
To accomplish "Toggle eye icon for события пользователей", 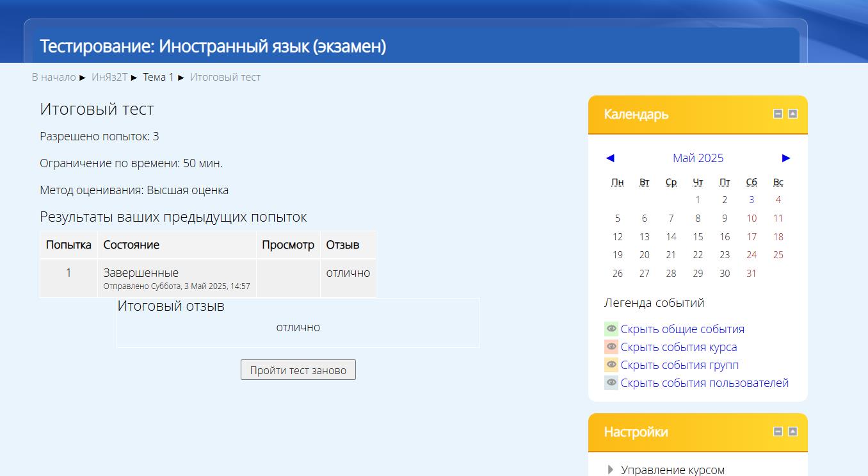I will pos(611,383).
